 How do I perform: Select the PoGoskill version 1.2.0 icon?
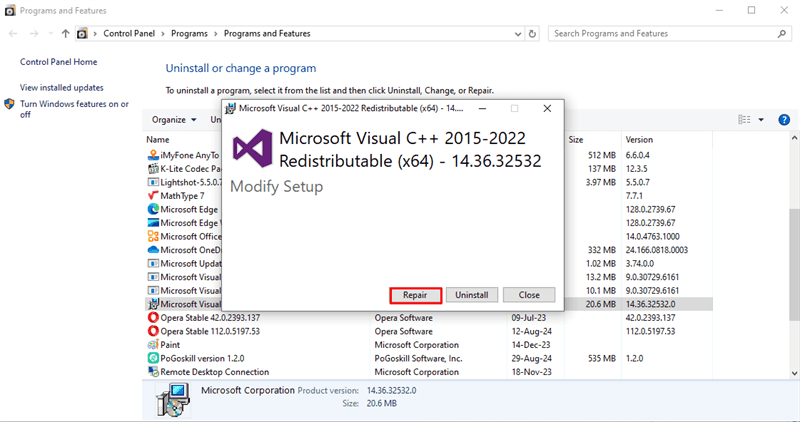[x=153, y=358]
